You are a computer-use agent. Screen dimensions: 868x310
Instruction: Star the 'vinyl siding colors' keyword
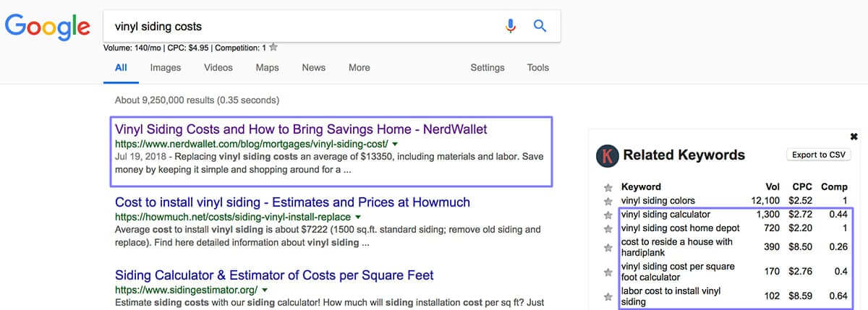point(608,201)
